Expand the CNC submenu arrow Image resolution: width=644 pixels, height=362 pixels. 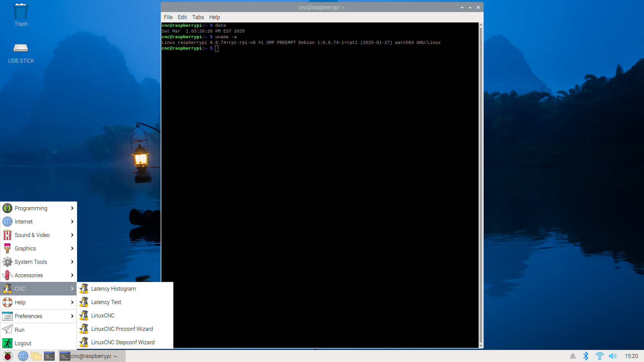72,289
